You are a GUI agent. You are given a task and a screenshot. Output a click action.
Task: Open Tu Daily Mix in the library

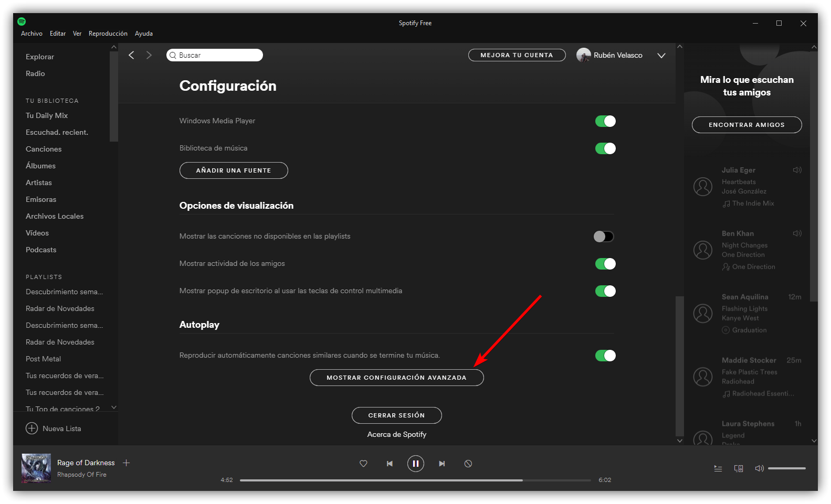pyautogui.click(x=47, y=115)
